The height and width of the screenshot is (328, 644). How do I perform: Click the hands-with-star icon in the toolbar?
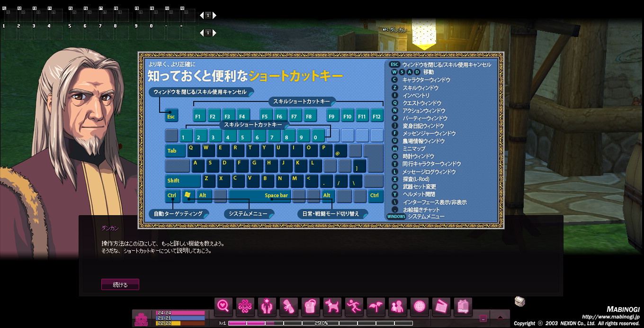coord(267,306)
